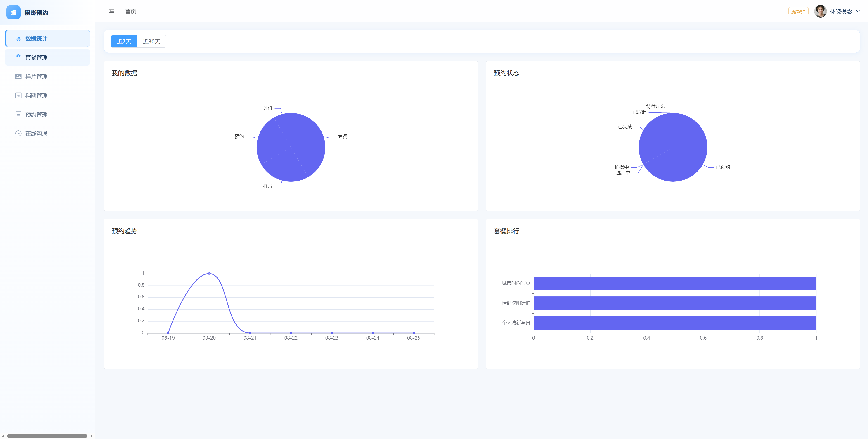This screenshot has height=439, width=868.
Task: Click the 林晓摄影 user avatar
Action: (x=820, y=12)
